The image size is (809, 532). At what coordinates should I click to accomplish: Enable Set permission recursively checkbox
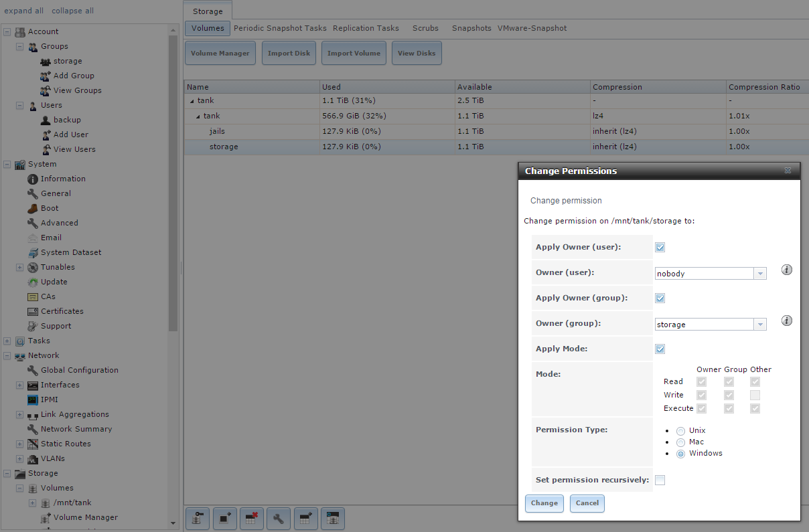coord(660,480)
